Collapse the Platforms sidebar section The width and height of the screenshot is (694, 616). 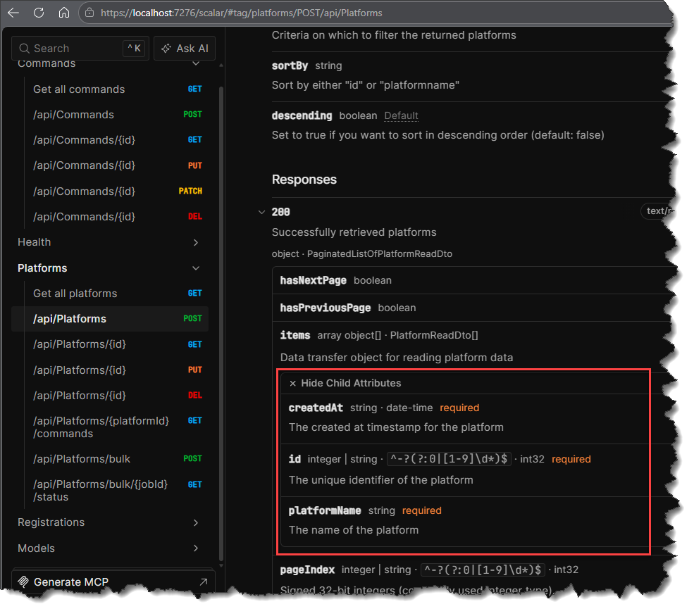196,268
